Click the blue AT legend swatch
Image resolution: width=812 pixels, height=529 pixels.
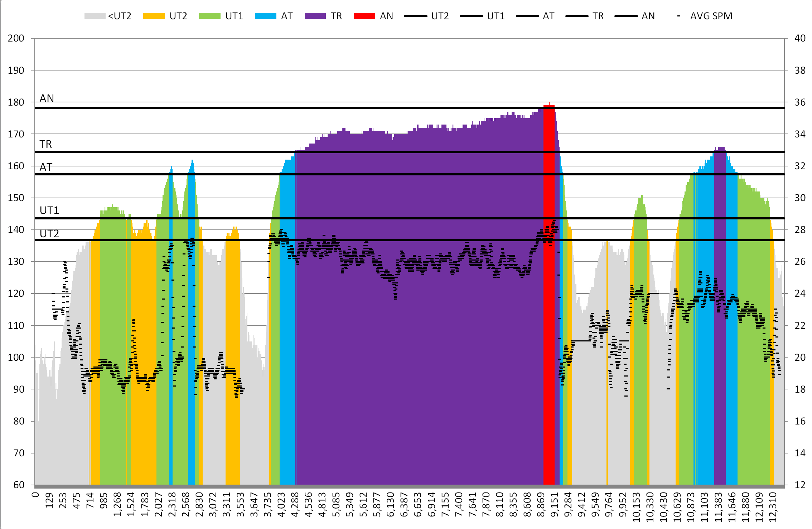point(265,16)
